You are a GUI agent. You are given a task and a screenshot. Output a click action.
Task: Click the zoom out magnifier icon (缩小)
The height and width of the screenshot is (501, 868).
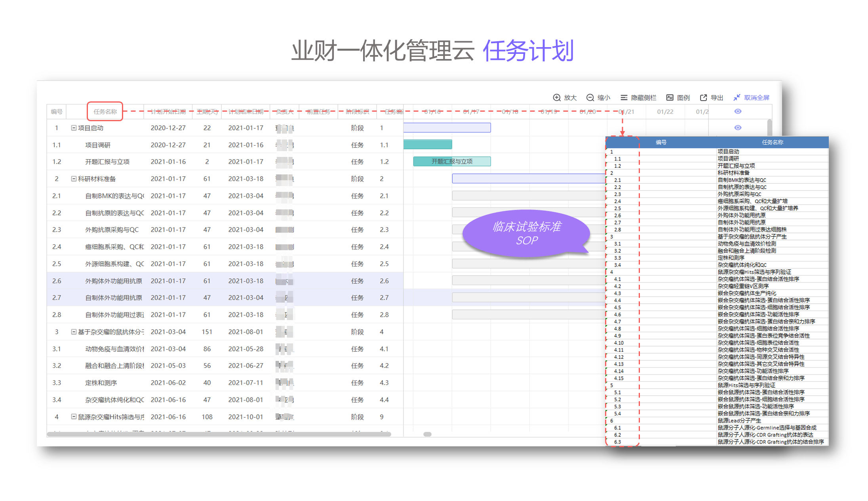[x=590, y=97]
